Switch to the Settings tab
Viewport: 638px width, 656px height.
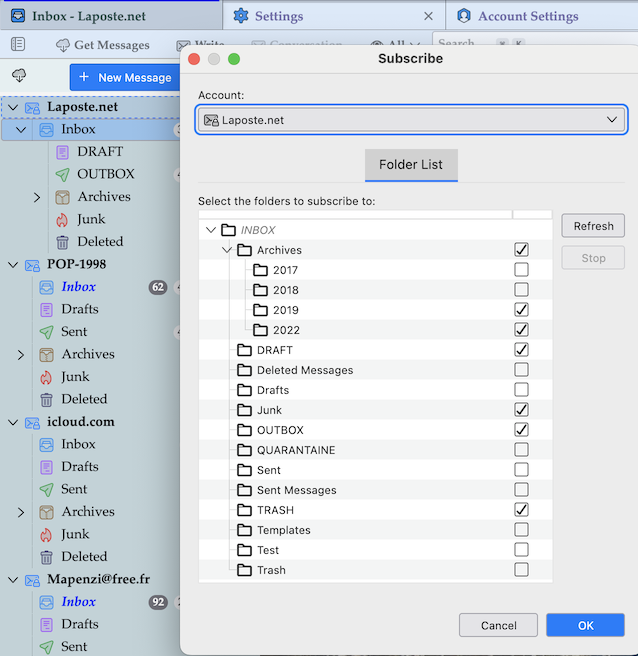coord(278,16)
